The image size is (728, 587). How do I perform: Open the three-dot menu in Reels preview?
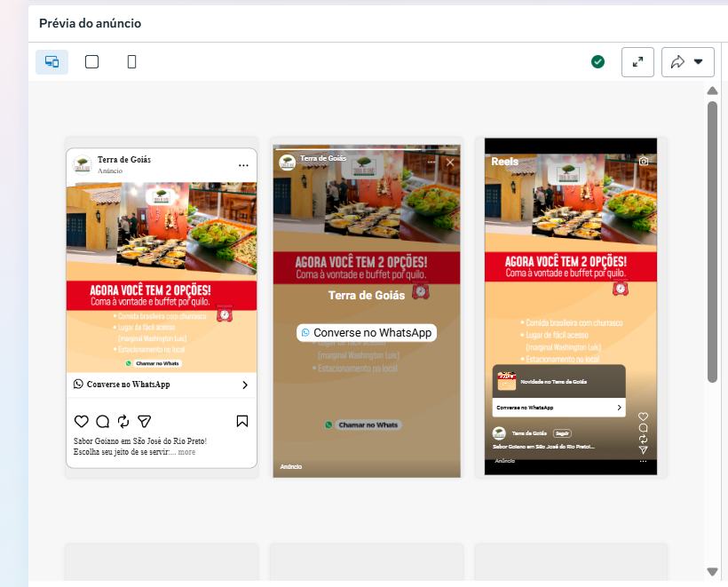[x=643, y=461]
